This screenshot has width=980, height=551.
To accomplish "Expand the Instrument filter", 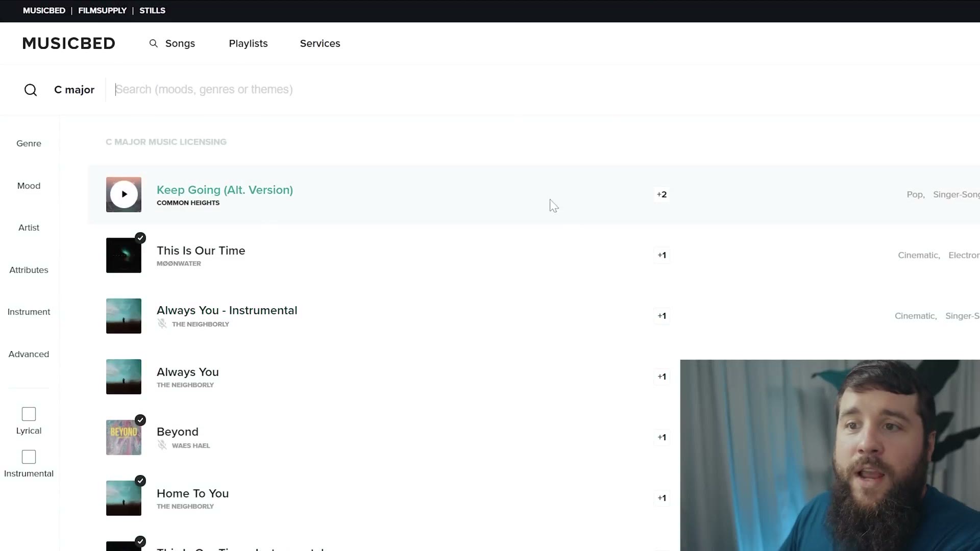I will (x=29, y=312).
